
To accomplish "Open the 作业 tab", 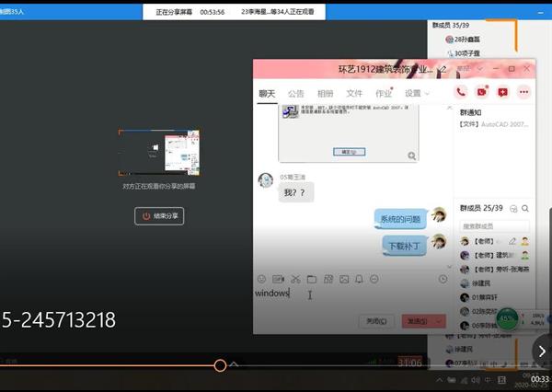I will click(x=384, y=93).
